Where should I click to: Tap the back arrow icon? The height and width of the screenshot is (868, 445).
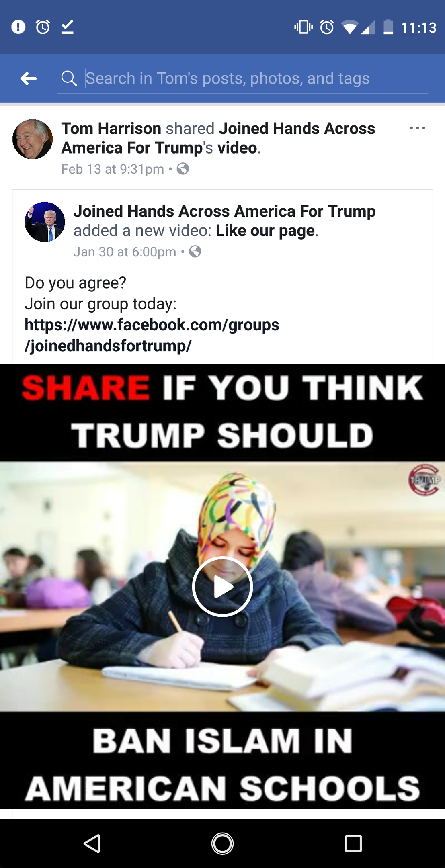pyautogui.click(x=29, y=78)
